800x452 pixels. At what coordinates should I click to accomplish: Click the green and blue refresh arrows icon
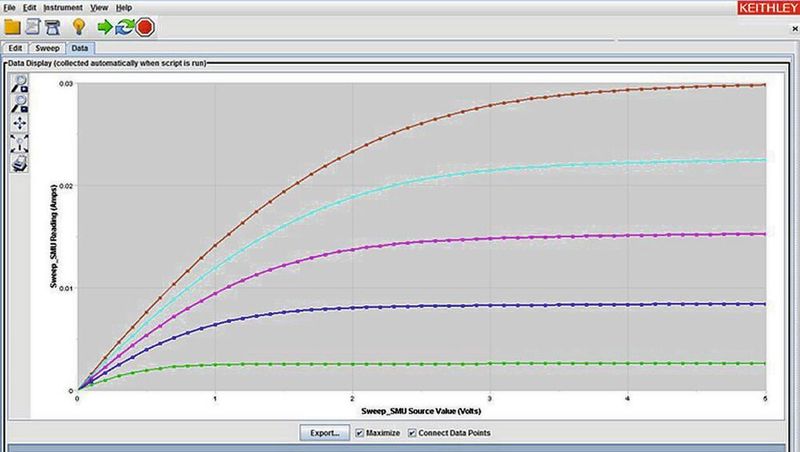tap(124, 27)
